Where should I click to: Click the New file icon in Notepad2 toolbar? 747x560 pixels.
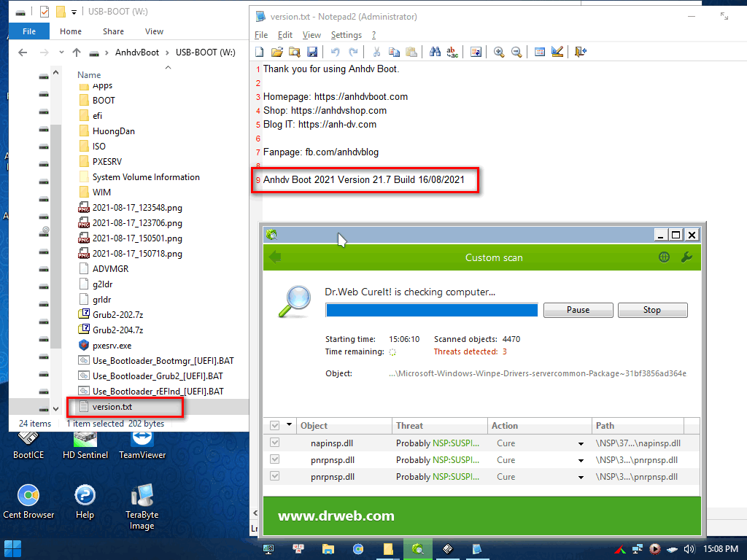click(x=260, y=52)
